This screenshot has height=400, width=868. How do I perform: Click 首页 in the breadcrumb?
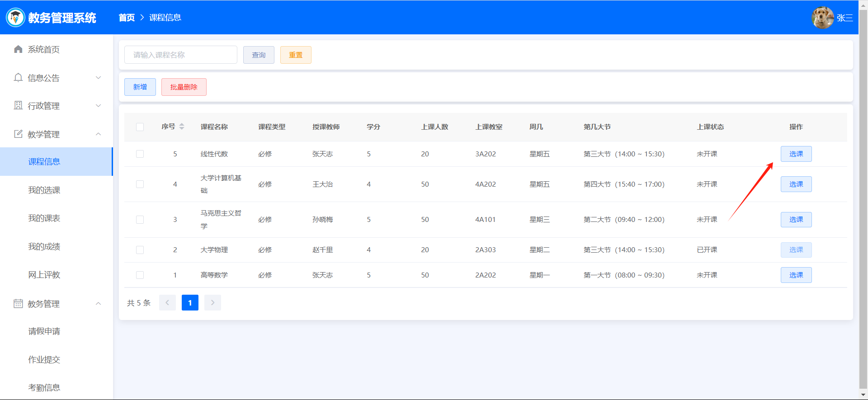coord(127,18)
